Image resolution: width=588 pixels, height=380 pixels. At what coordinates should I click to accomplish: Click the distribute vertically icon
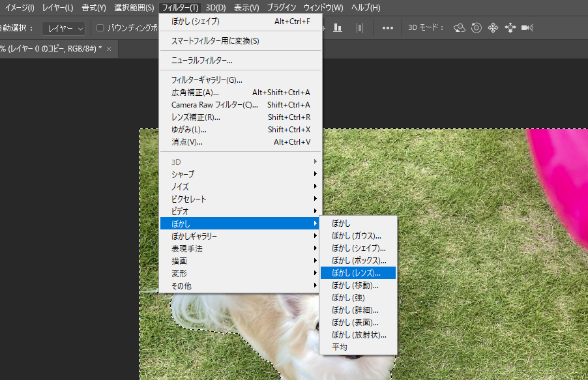(360, 28)
